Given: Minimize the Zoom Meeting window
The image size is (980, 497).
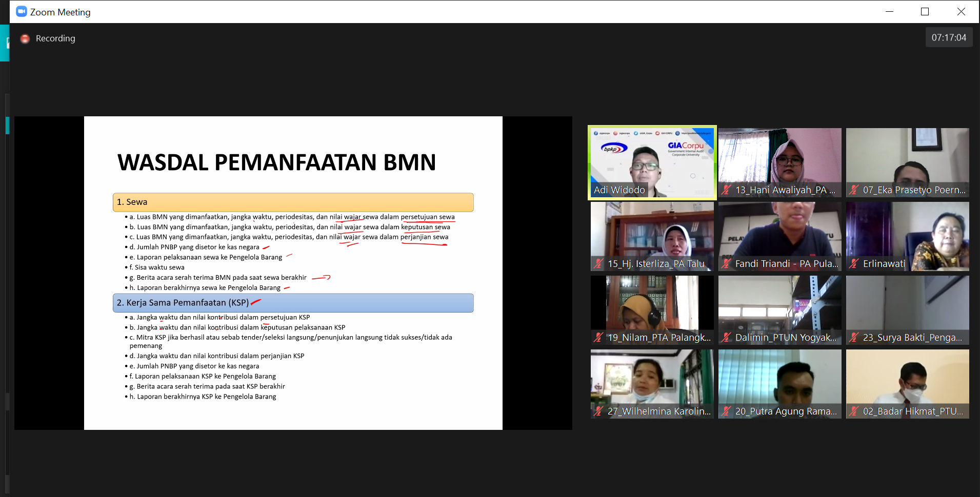Looking at the screenshot, I should tap(889, 11).
